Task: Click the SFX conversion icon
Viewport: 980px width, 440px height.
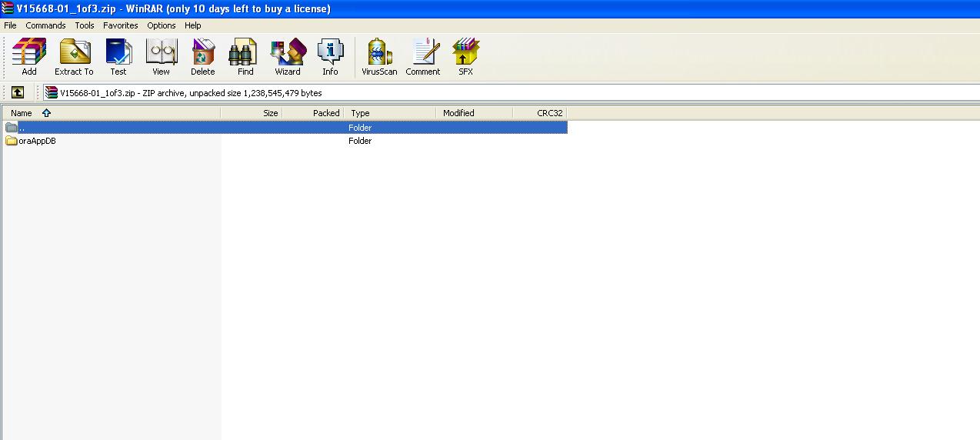Action: [465, 57]
